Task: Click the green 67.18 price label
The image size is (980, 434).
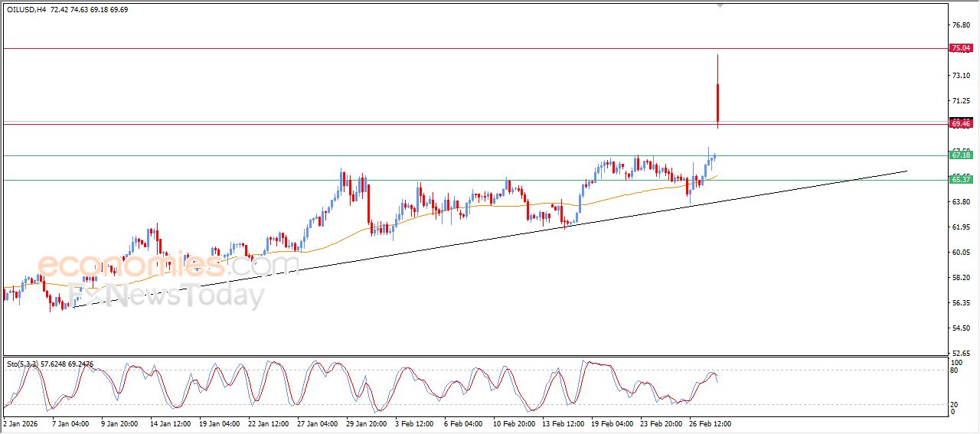Action: click(x=960, y=155)
